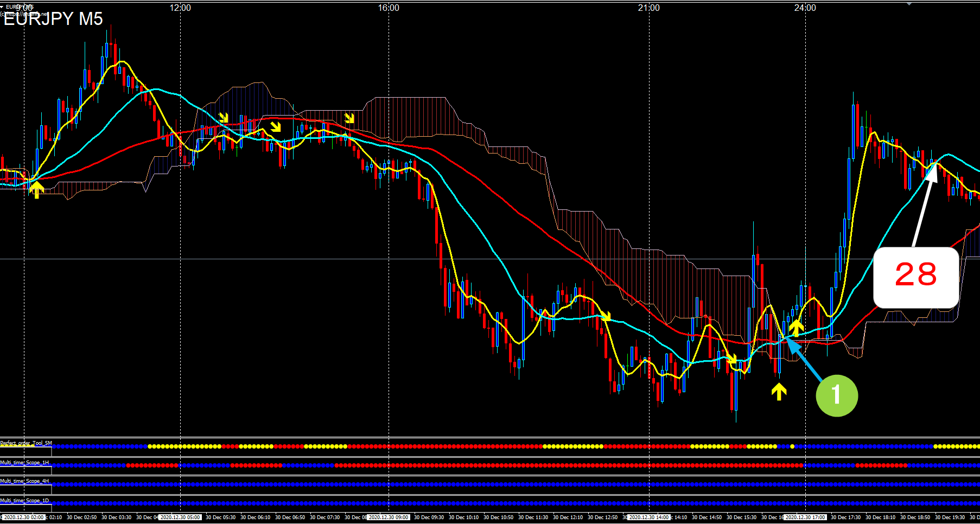Select the 21:00 session time label
The width and height of the screenshot is (980, 524).
pyautogui.click(x=649, y=8)
